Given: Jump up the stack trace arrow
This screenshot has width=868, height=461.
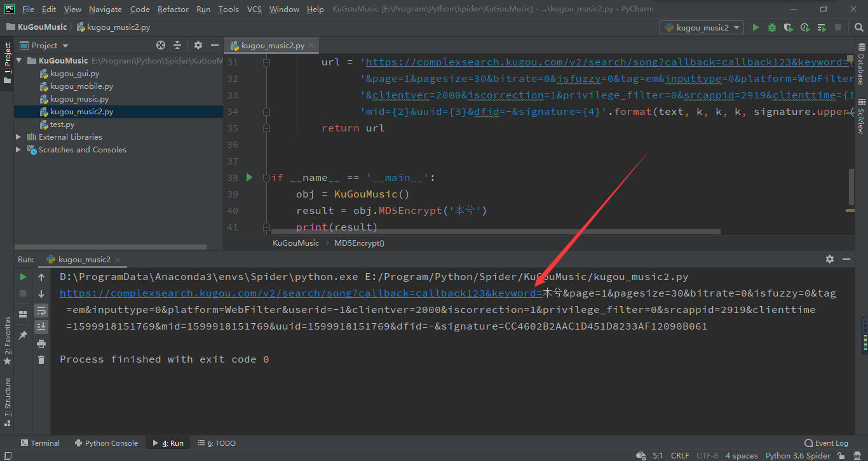Looking at the screenshot, I should tap(41, 277).
